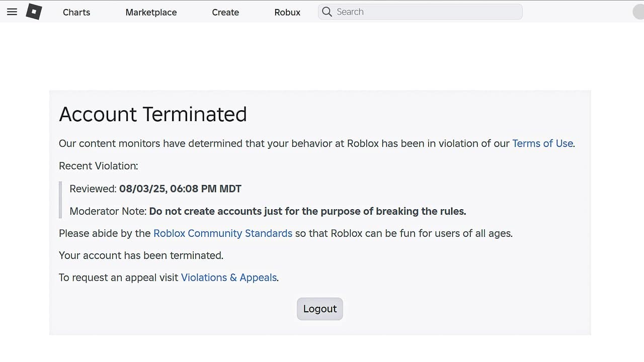This screenshot has width=644, height=362.
Task: Click "Your account has been terminated." text
Action: tap(141, 255)
